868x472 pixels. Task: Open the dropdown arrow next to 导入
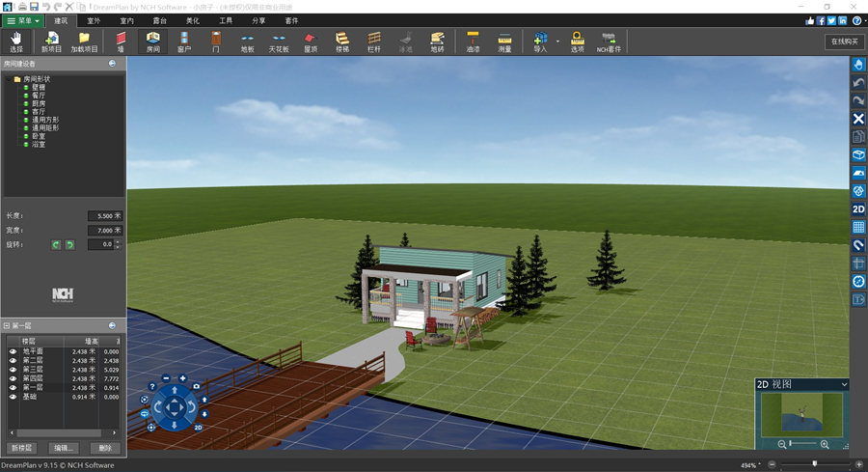[x=557, y=42]
